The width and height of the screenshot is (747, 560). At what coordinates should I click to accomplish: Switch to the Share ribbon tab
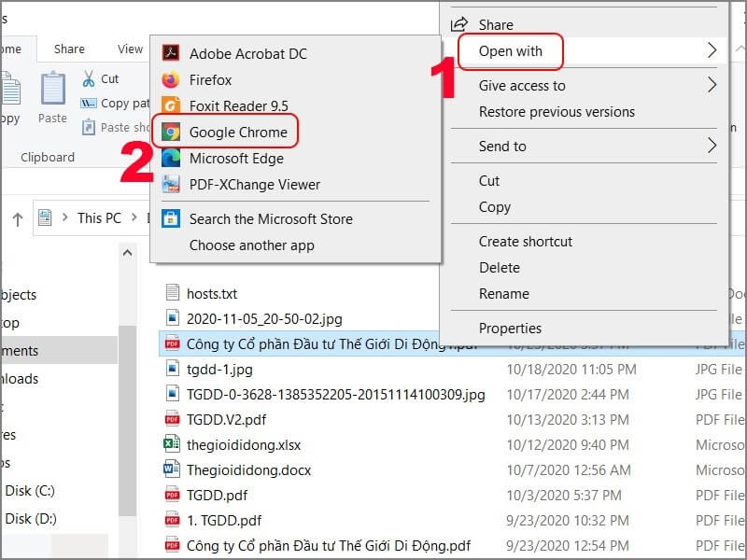[x=69, y=49]
